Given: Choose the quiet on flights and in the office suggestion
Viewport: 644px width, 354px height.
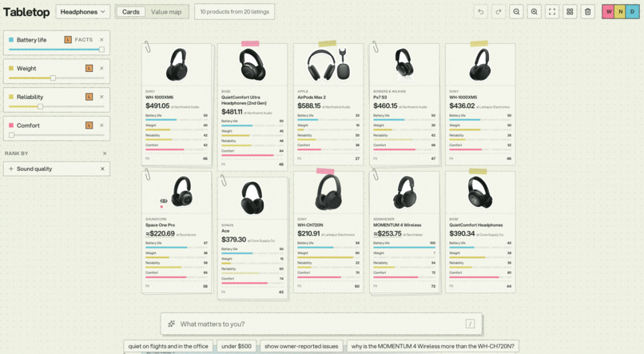Looking at the screenshot, I should coord(169,346).
